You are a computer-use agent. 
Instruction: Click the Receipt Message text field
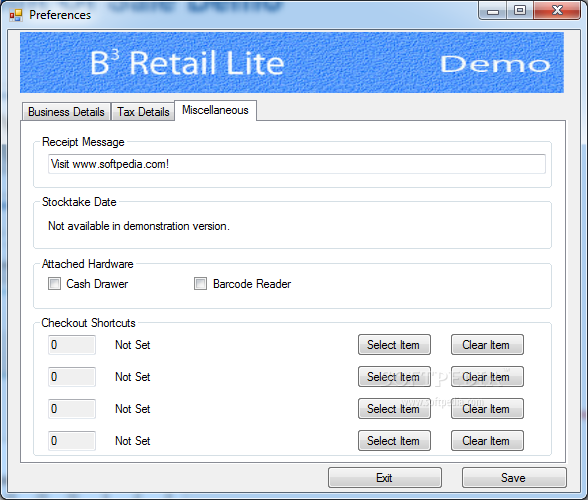297,164
